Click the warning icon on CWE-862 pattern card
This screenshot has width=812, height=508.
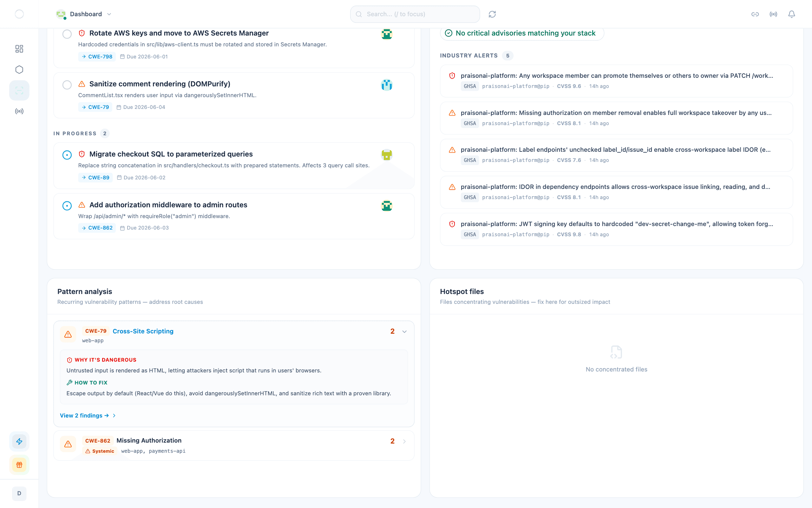click(x=68, y=444)
